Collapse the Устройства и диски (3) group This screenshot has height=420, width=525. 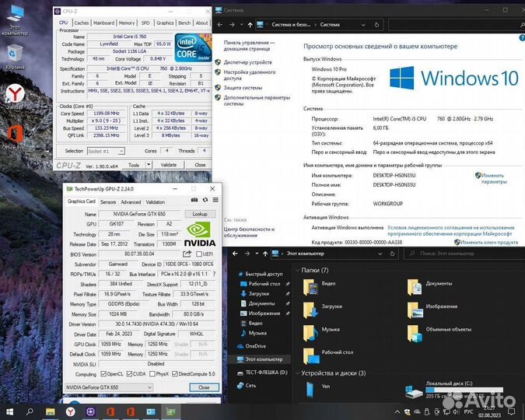pyautogui.click(x=297, y=373)
